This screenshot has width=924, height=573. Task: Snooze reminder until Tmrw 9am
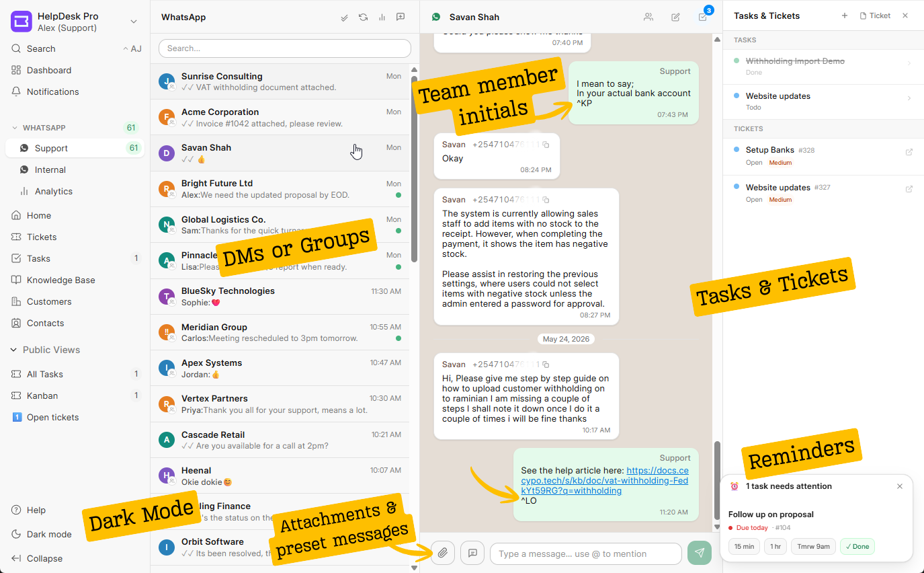pos(813,547)
